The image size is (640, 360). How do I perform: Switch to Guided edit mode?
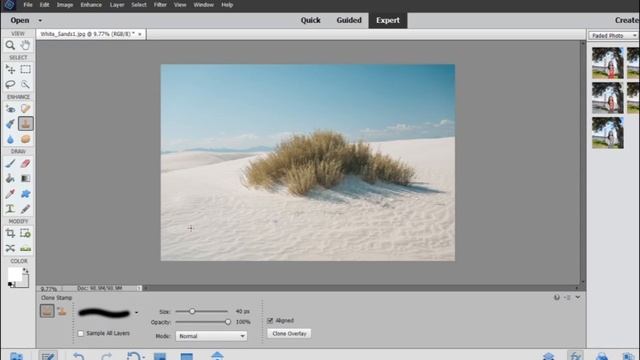(349, 20)
